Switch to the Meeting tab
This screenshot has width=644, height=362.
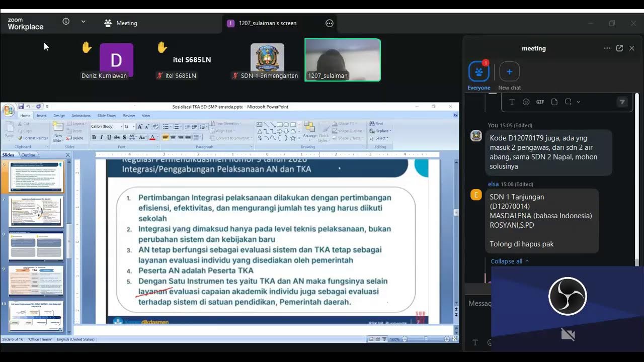point(121,23)
